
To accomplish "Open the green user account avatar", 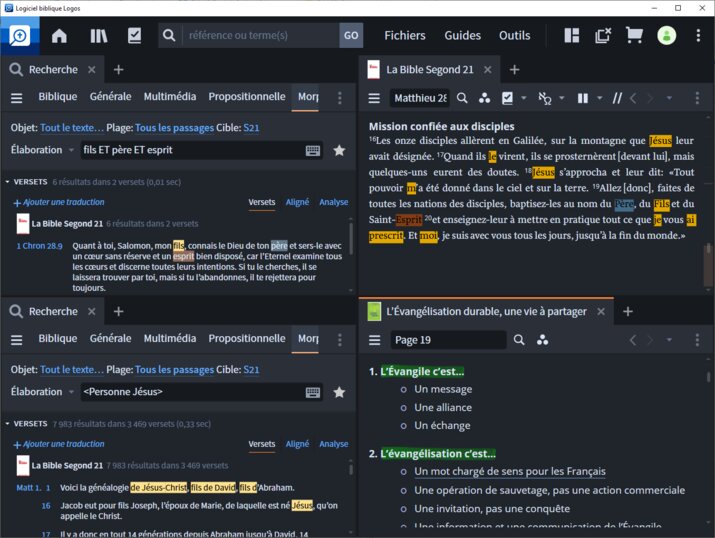I will coord(666,36).
